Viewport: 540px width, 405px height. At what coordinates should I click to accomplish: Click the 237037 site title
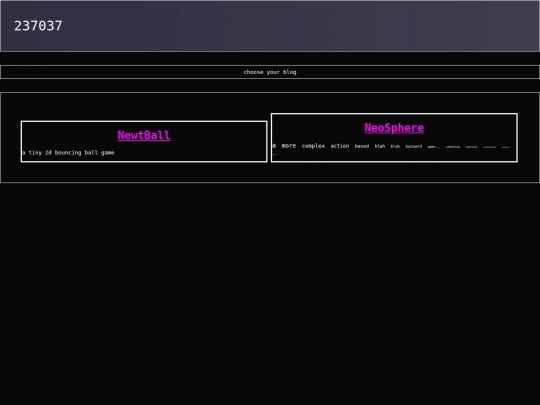pos(38,26)
